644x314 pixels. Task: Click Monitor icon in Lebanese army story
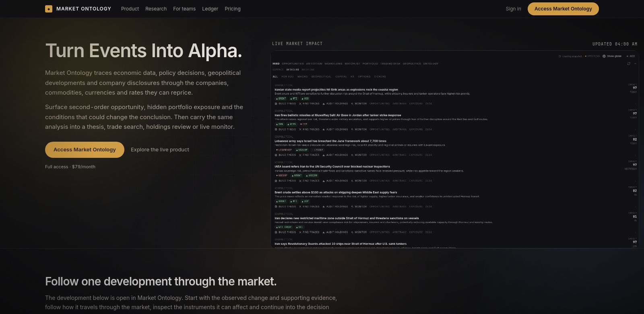[x=352, y=155]
